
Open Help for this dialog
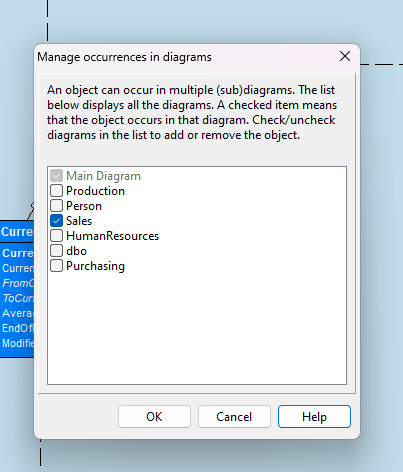(x=314, y=416)
